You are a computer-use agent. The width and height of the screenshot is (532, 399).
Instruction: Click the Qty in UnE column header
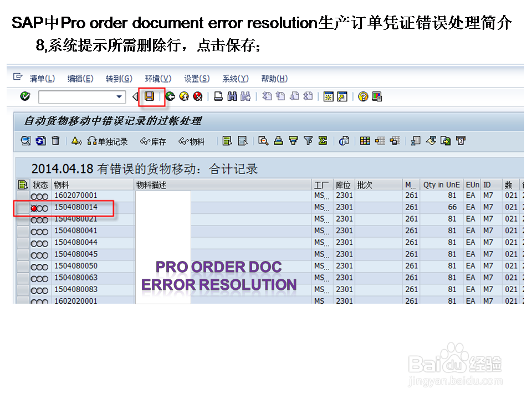(442, 185)
